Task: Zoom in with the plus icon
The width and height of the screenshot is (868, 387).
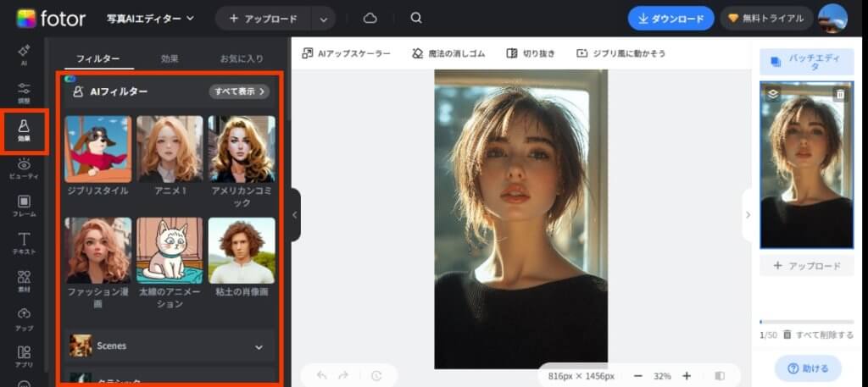Action: pos(687,376)
